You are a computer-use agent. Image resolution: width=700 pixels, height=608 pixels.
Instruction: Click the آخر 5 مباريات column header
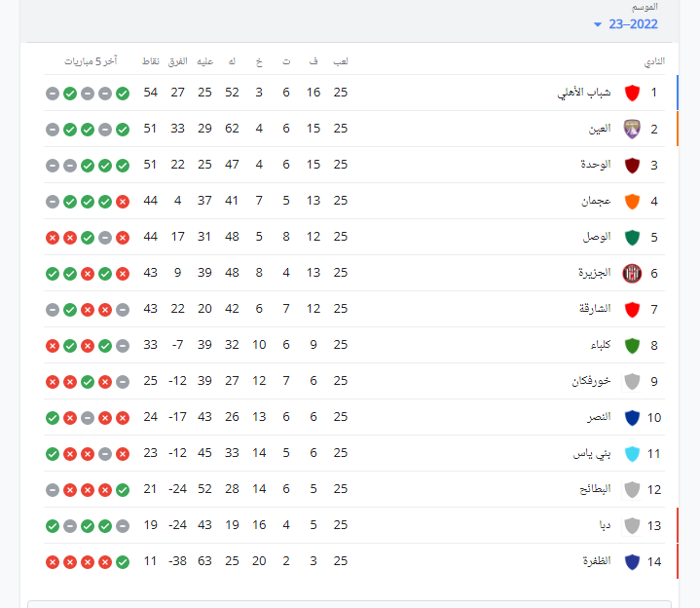(x=92, y=61)
